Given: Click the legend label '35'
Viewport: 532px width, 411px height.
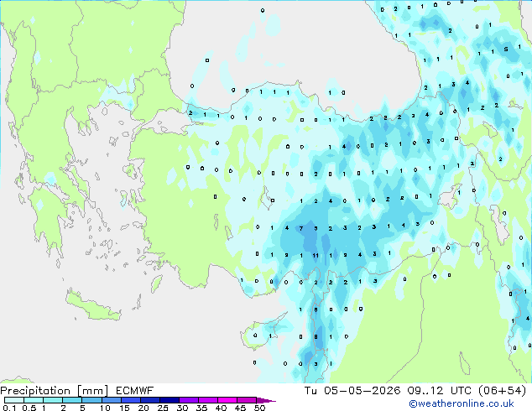Looking at the screenshot, I should tap(201, 408).
